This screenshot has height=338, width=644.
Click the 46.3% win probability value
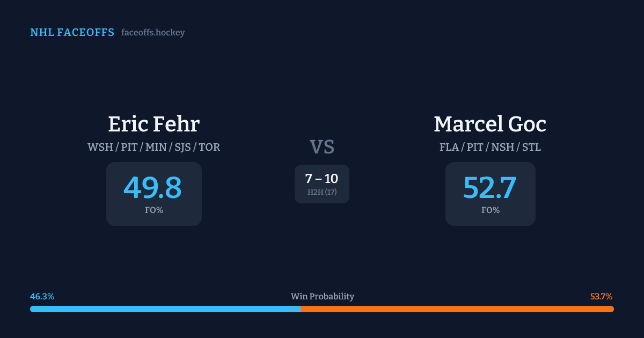(x=42, y=297)
